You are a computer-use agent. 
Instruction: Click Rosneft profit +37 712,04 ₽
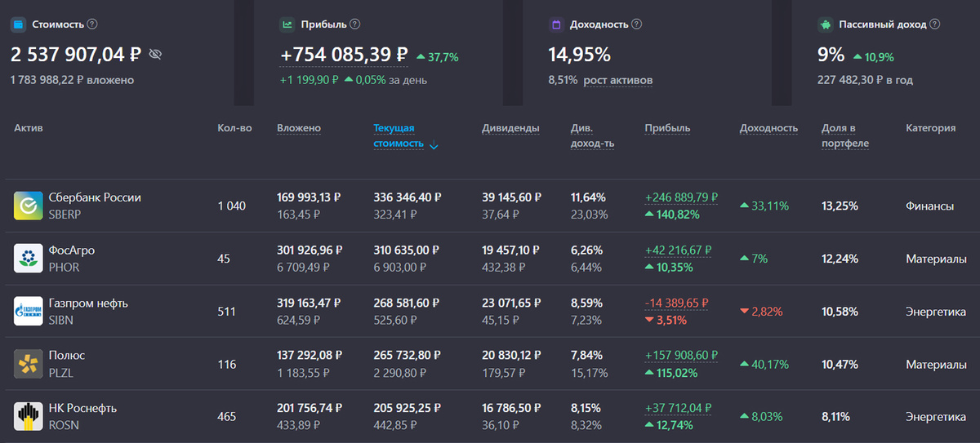point(678,408)
